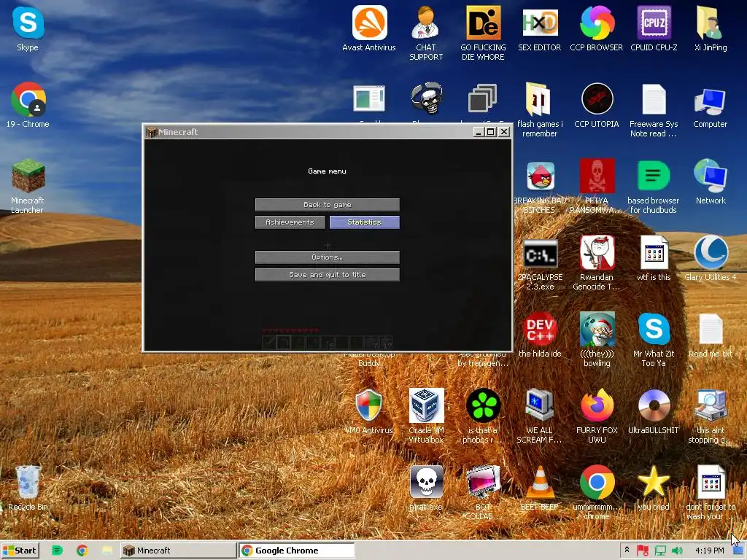Select the 'WE ALL SCREAM F...' icon

pyautogui.click(x=540, y=416)
